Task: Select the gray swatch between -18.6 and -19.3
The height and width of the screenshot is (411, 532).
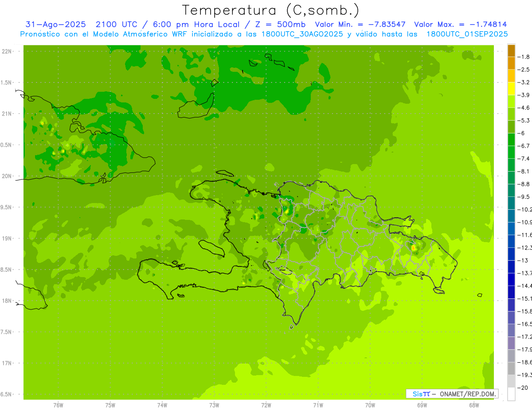Action: pos(511,368)
